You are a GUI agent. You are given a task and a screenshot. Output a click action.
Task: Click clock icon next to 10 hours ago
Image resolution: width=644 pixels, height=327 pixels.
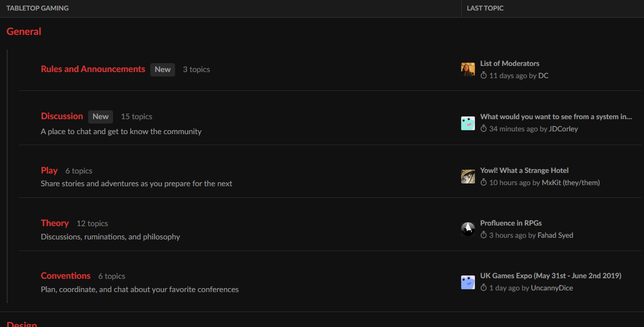pyautogui.click(x=484, y=182)
